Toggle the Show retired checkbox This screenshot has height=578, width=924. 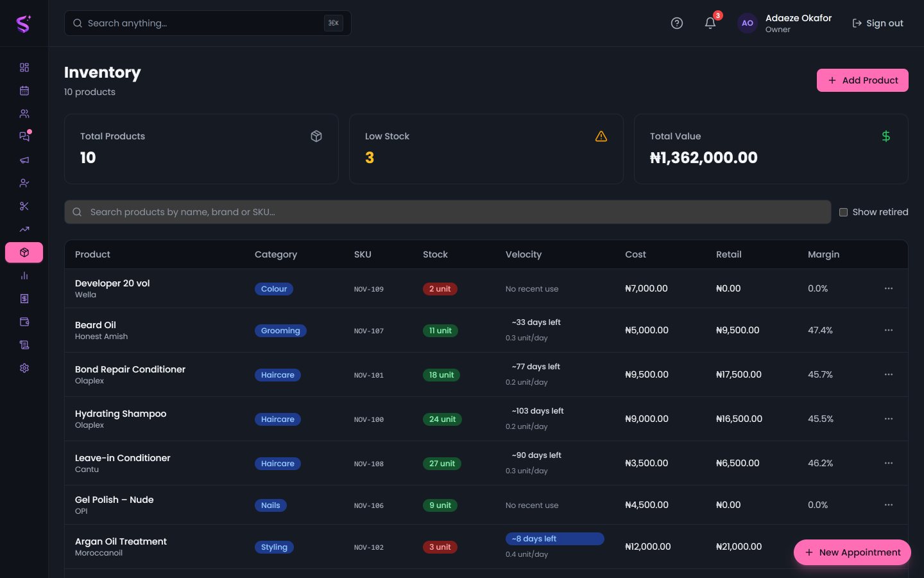click(843, 212)
